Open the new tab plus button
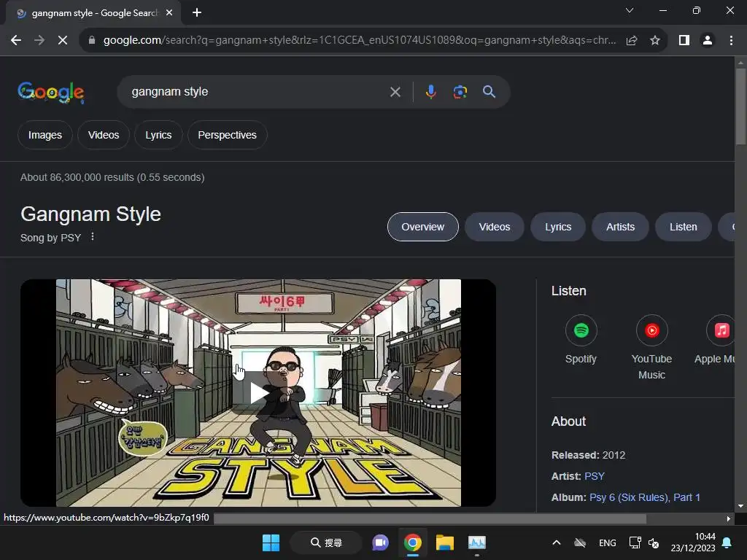747x560 pixels. (197, 13)
